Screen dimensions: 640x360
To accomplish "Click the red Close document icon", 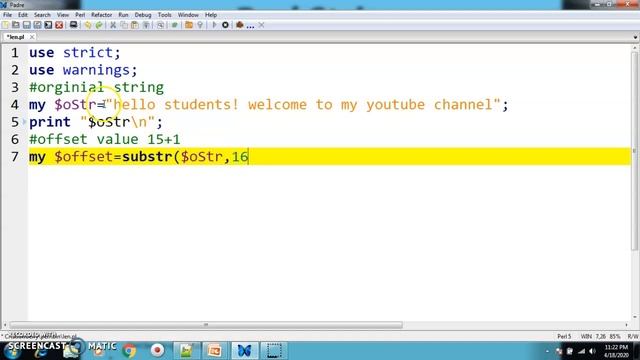I will pos(59,25).
